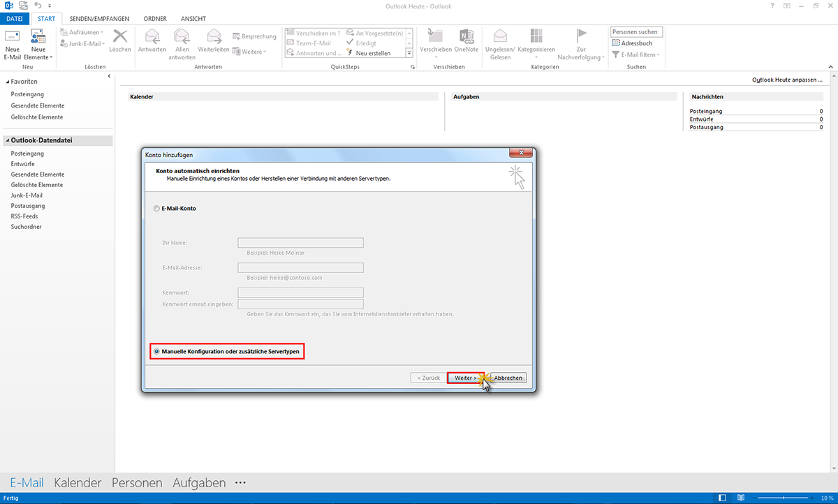
Task: Switch to the ORDNER tab
Action: click(154, 19)
